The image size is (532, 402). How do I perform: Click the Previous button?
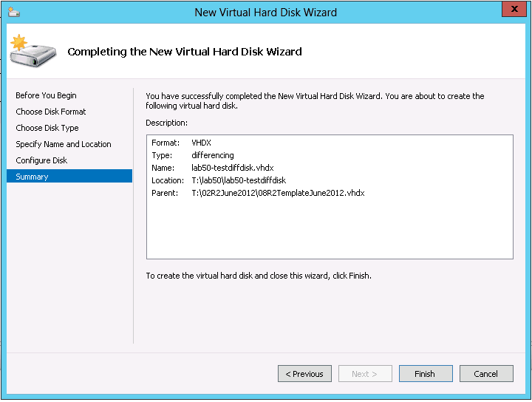[304, 374]
